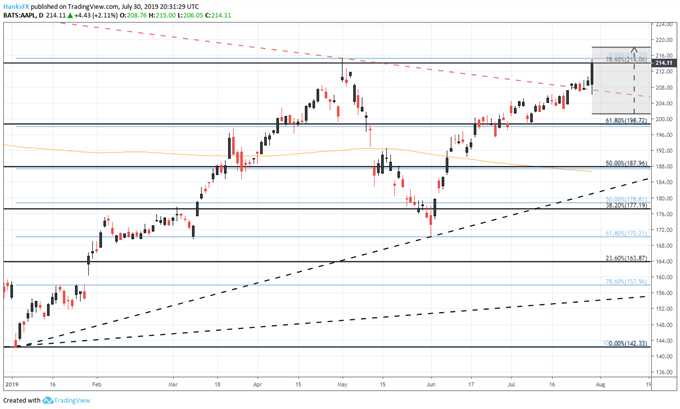Click the 61.80%(170.21) Fibonacci label

point(626,233)
